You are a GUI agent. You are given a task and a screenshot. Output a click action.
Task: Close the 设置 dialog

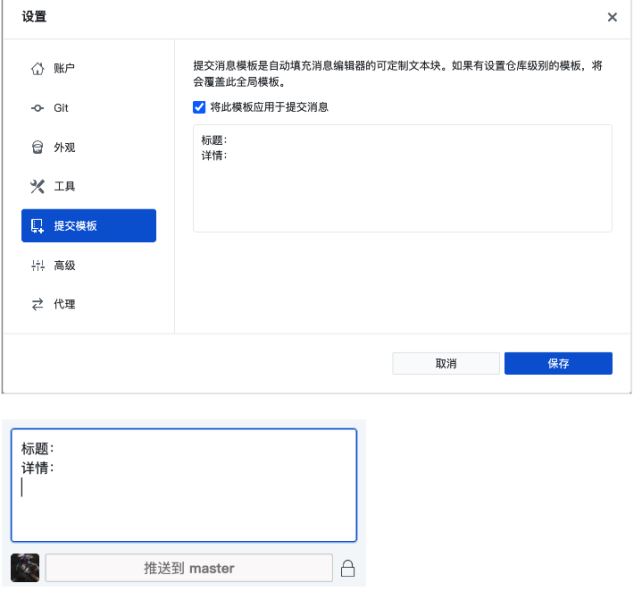pos(612,18)
